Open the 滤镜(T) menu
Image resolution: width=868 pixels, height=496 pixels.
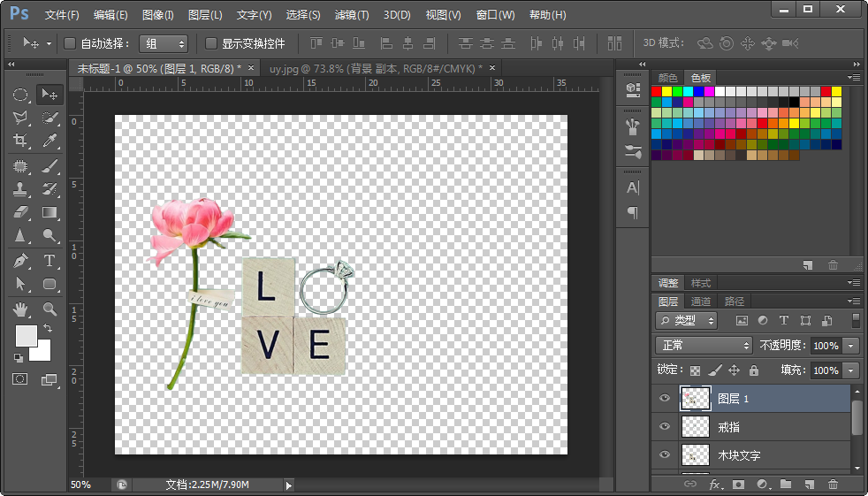click(x=352, y=15)
